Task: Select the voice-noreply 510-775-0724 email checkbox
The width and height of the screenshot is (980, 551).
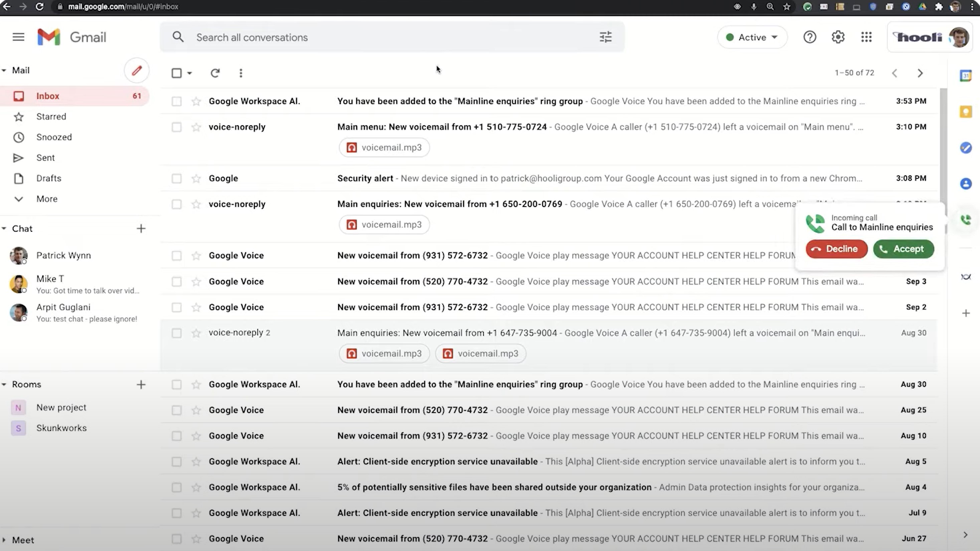Action: click(x=176, y=127)
